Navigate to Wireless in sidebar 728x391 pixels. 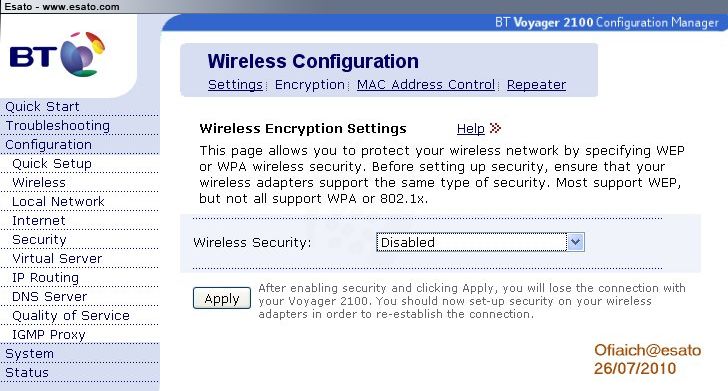tap(39, 182)
